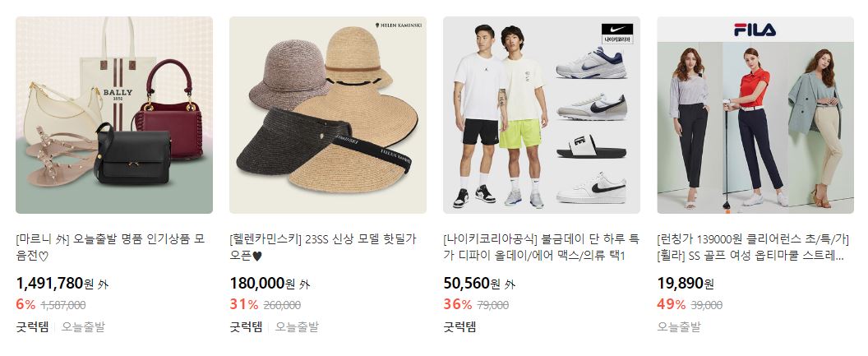Open the 나이키코리아공식 불금데이 title link
Viewport: 868px width, 356px height.
[542, 247]
